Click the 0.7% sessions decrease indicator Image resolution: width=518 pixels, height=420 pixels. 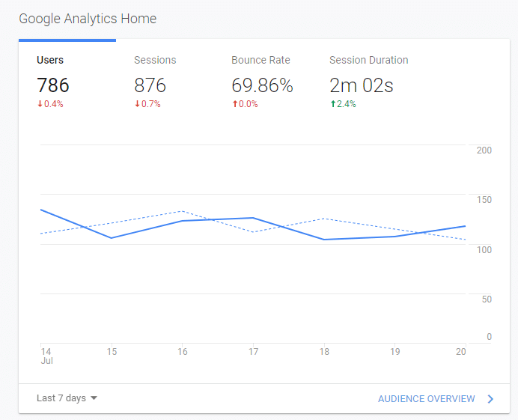147,104
